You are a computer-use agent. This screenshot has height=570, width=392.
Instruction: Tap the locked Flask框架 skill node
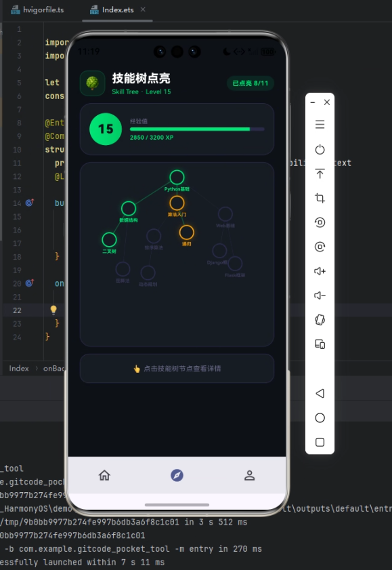tap(235, 264)
